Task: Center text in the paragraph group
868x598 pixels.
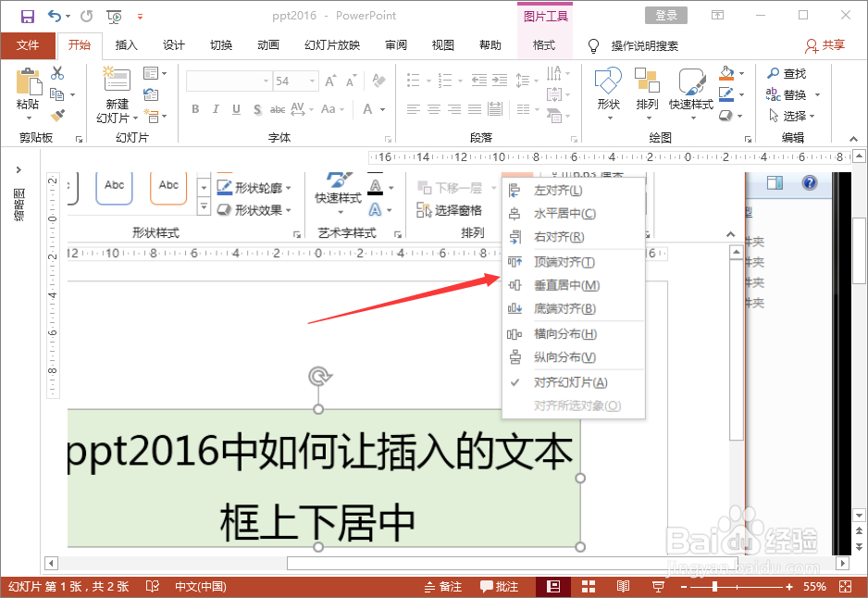Action: point(434,109)
